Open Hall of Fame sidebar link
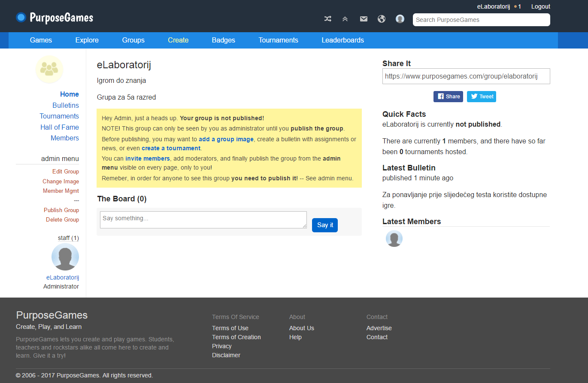This screenshot has height=383, width=588. pyautogui.click(x=60, y=127)
